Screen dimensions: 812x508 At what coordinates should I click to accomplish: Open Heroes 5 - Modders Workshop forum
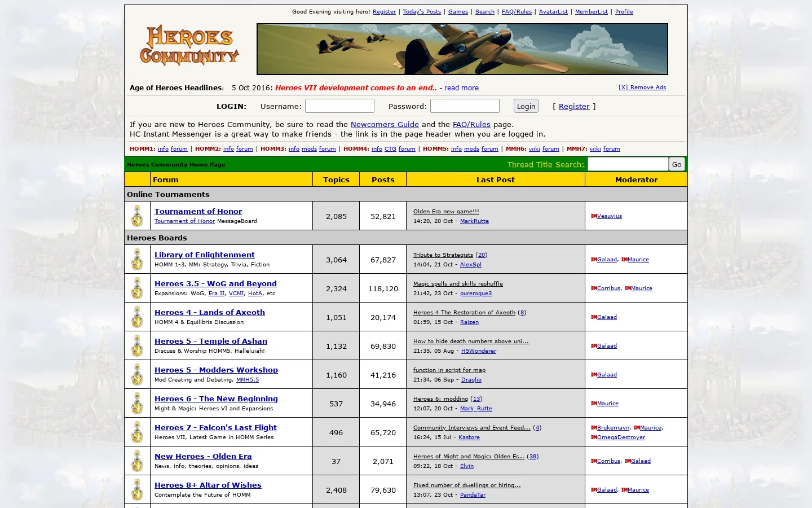point(216,370)
